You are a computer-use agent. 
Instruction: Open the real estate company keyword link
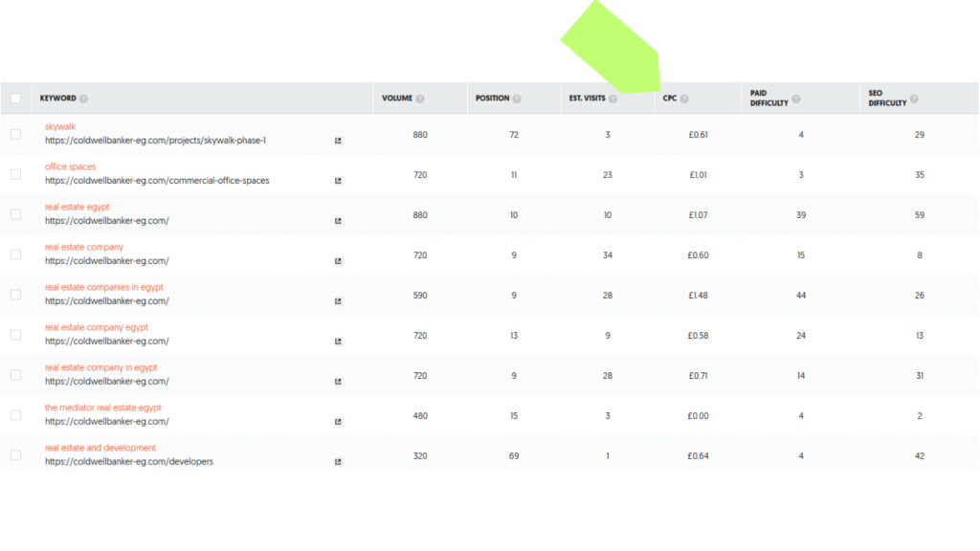[x=84, y=247]
